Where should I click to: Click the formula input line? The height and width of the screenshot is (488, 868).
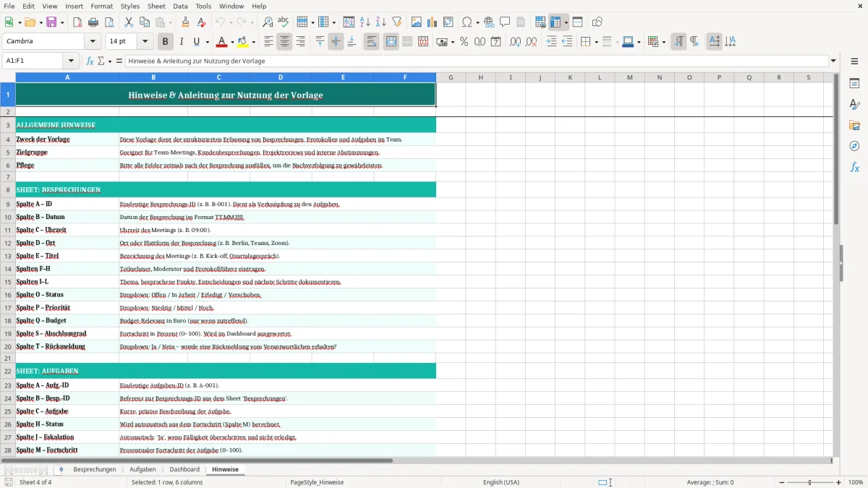click(477, 61)
